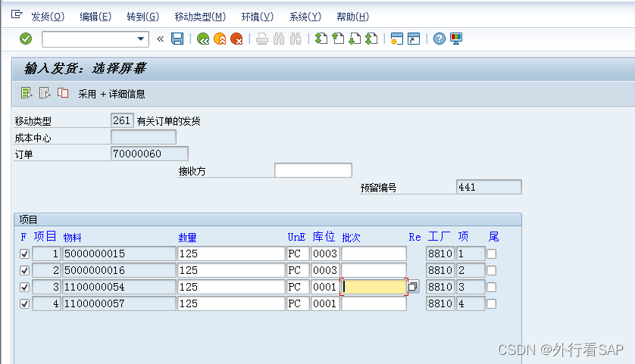Click the Print icon
Screen dimensions: 635x364
(x=262, y=39)
